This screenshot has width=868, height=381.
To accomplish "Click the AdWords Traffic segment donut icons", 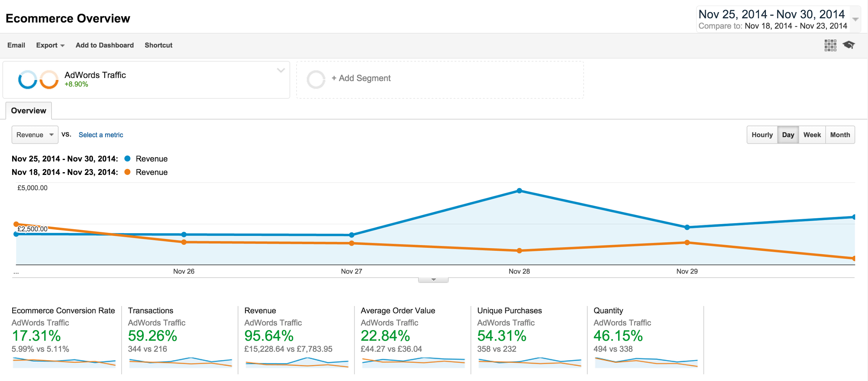I will tap(38, 80).
